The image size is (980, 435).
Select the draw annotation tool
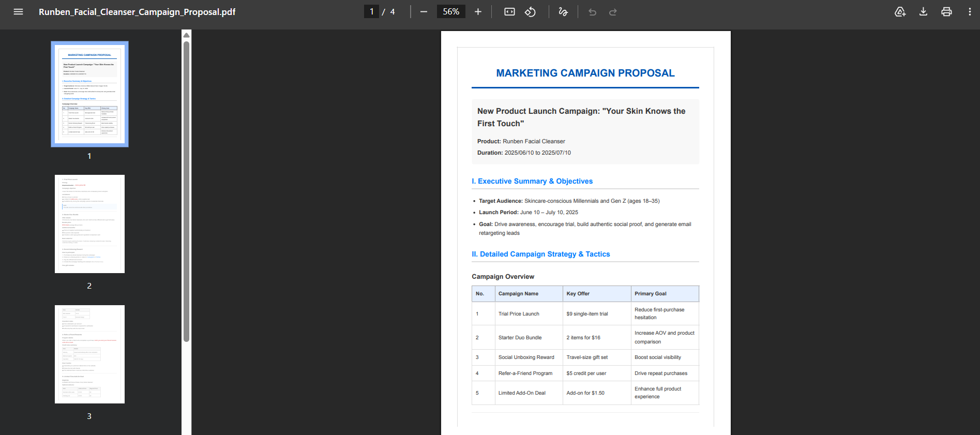click(563, 12)
